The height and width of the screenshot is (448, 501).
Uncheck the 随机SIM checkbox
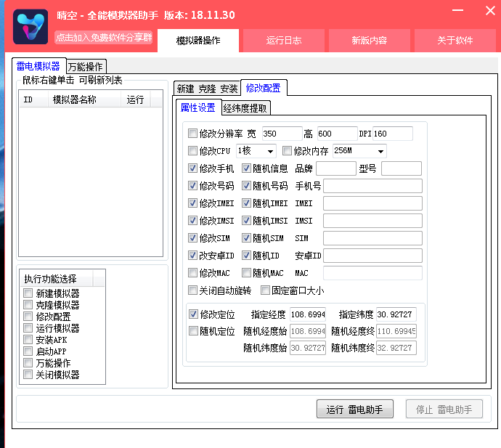[x=246, y=237]
